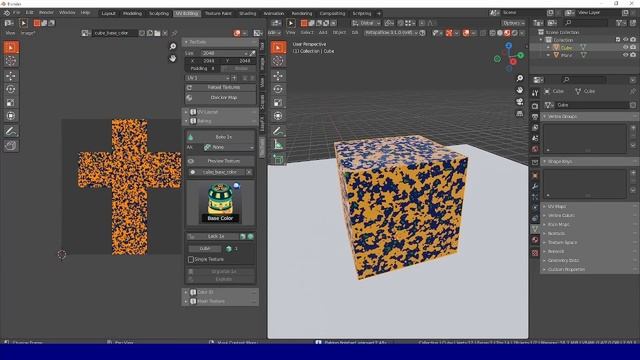Viewport: 640px width, 360px height.
Task: Toggle render camera icon for Plane
Action: [x=633, y=55]
